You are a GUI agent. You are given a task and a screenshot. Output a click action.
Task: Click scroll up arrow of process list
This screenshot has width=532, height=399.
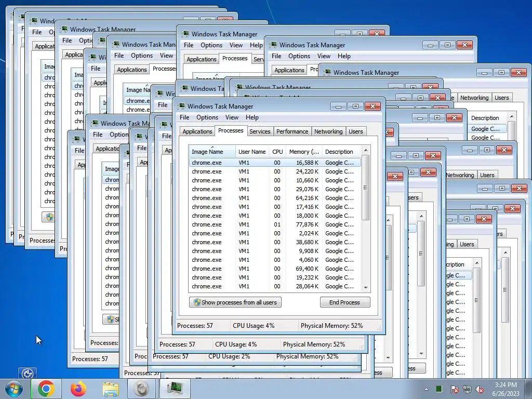(x=366, y=150)
